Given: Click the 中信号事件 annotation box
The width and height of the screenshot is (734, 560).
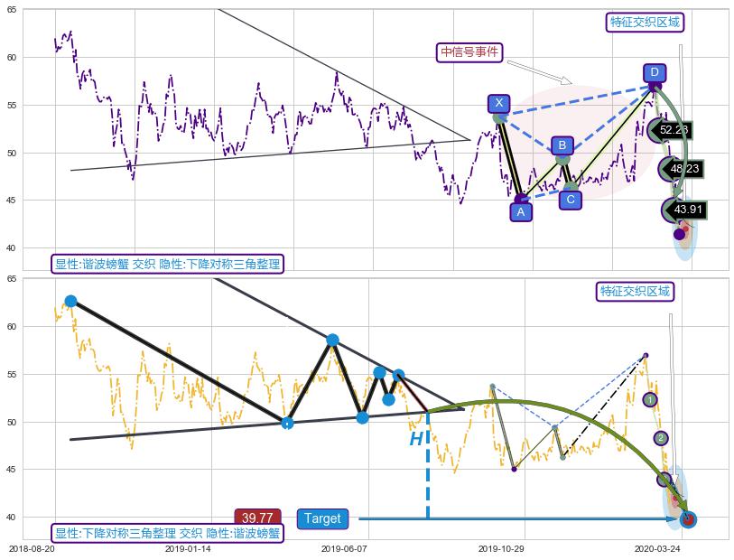Looking at the screenshot, I should tap(469, 52).
